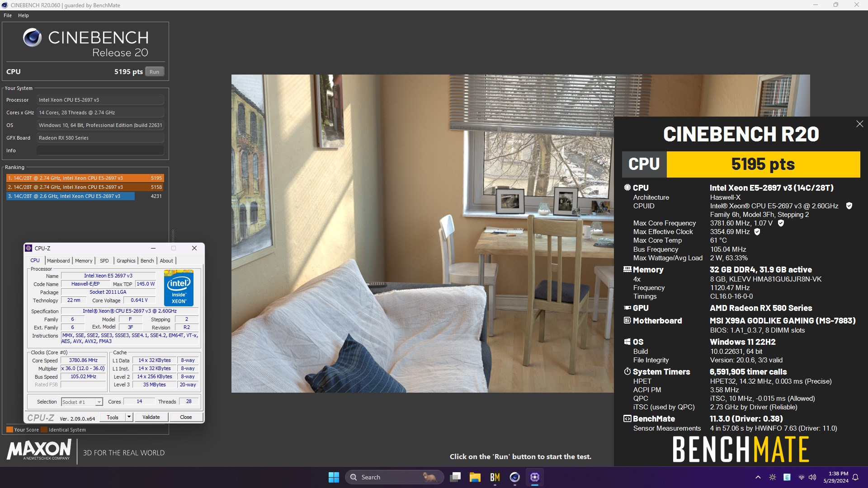Select ranking entry scoring 5158
This screenshot has width=868, height=488.
point(85,187)
